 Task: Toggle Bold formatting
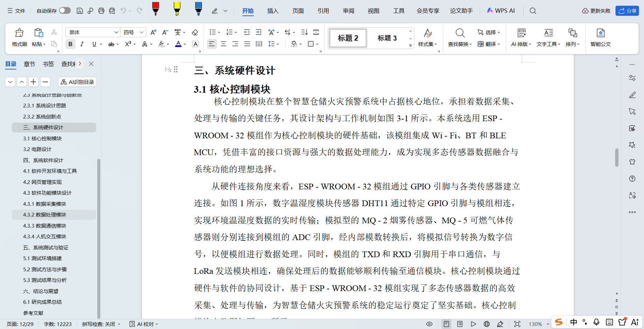pyautogui.click(x=70, y=44)
